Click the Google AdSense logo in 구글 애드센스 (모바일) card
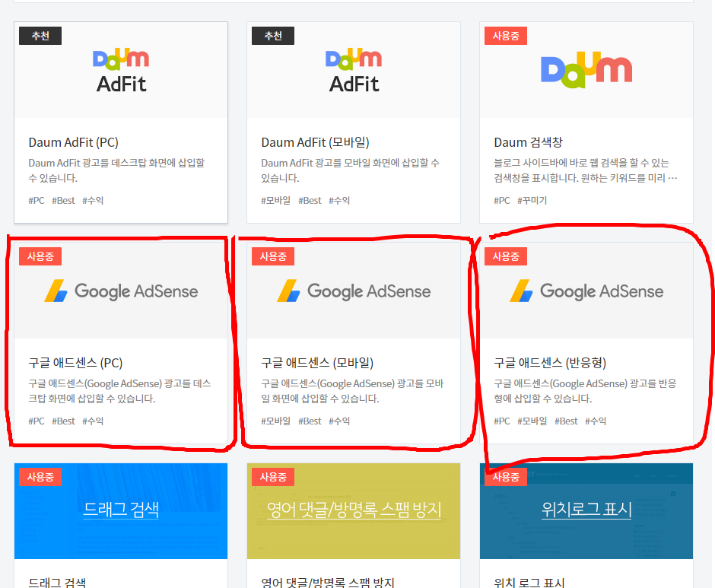 354,291
